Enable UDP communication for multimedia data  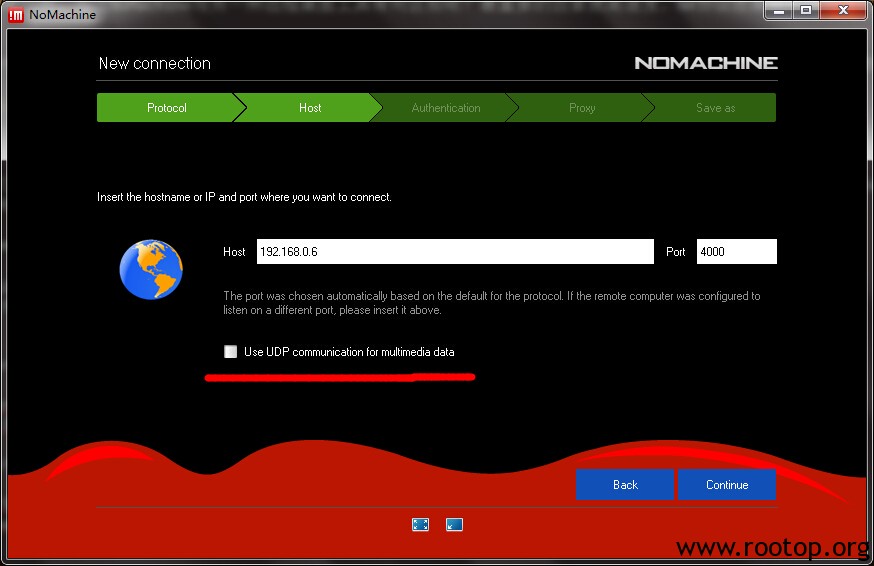230,351
